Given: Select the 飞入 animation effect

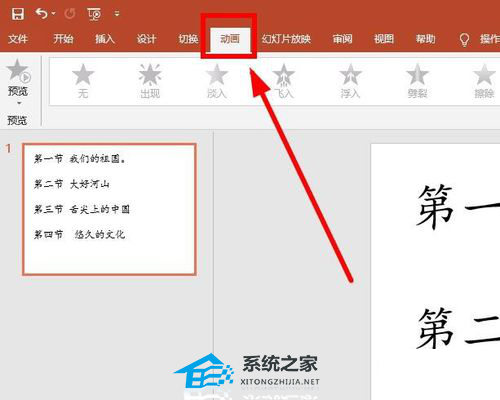Looking at the screenshot, I should pyautogui.click(x=284, y=81).
